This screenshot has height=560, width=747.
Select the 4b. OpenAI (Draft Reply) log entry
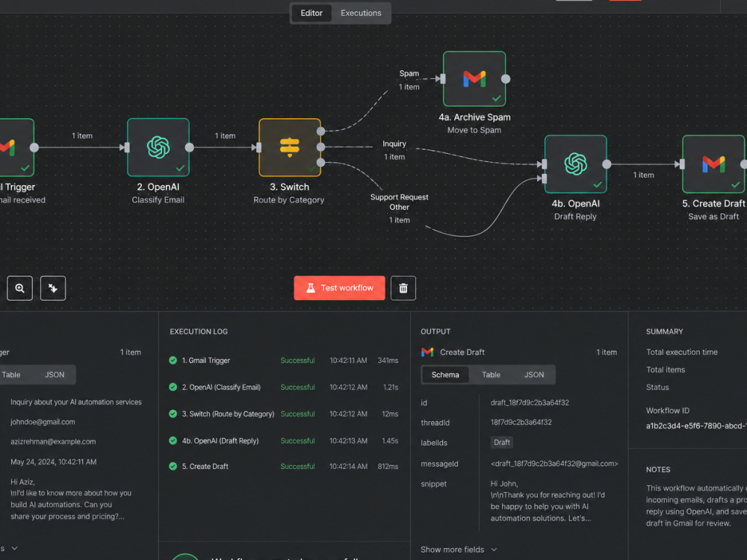coord(284,441)
